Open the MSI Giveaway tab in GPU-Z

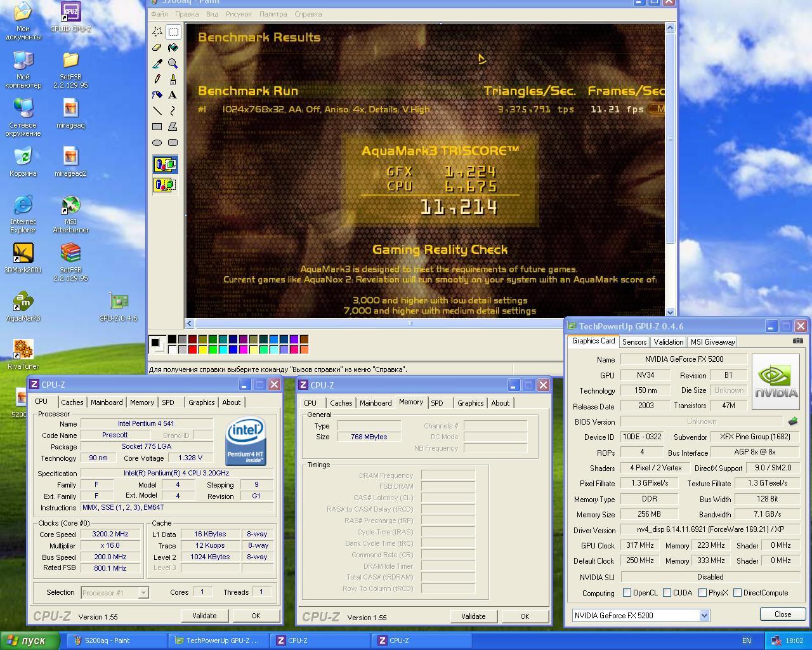[712, 342]
